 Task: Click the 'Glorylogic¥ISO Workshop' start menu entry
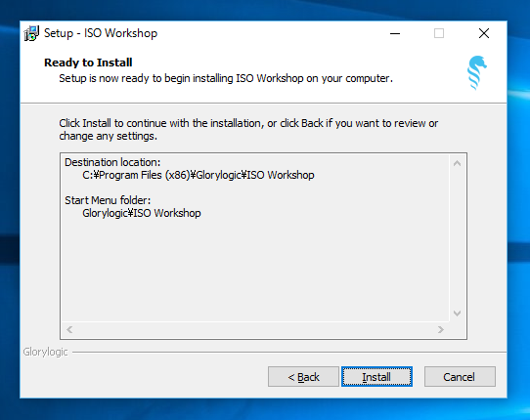click(142, 213)
